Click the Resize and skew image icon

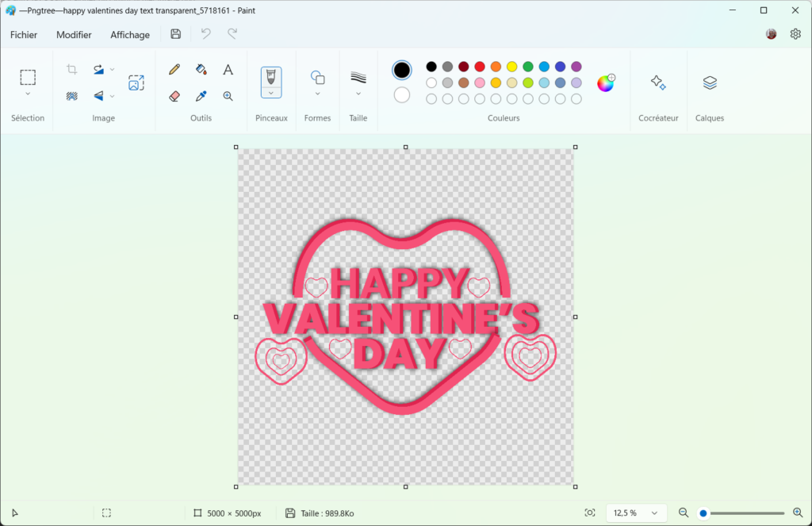point(136,83)
